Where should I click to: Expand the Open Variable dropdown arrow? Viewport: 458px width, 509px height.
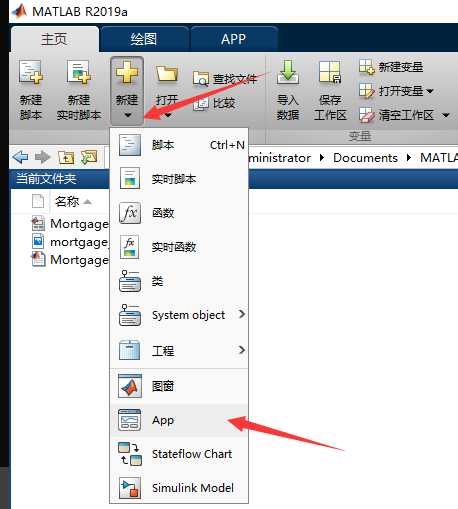(430, 91)
